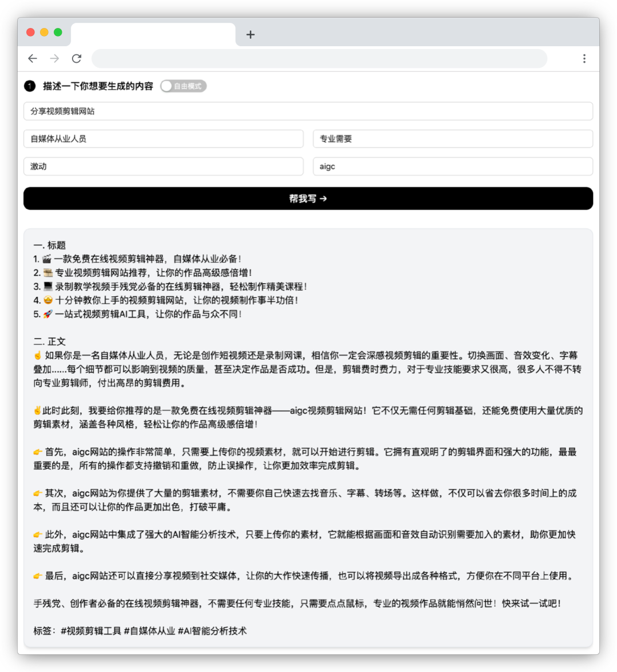Click the #AI智能分析技术 hashtag
The width and height of the screenshot is (617, 672).
pos(212,631)
